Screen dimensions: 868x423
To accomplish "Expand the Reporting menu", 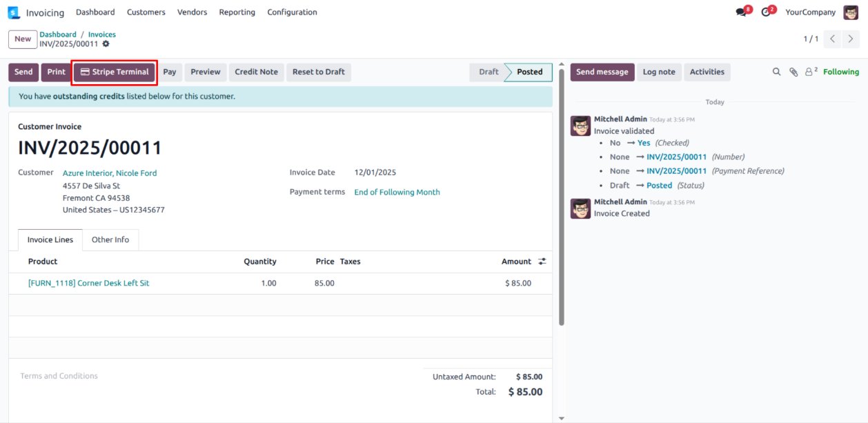I will [x=237, y=12].
